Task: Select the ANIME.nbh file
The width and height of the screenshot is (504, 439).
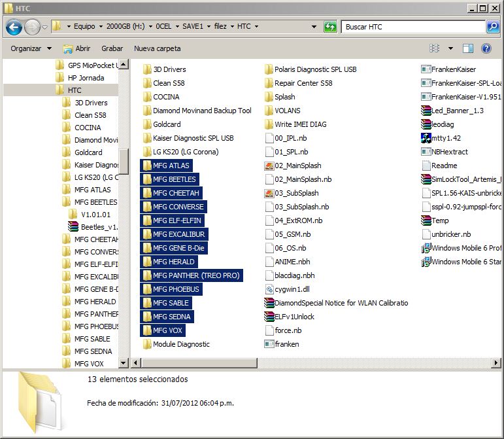Action: (288, 262)
